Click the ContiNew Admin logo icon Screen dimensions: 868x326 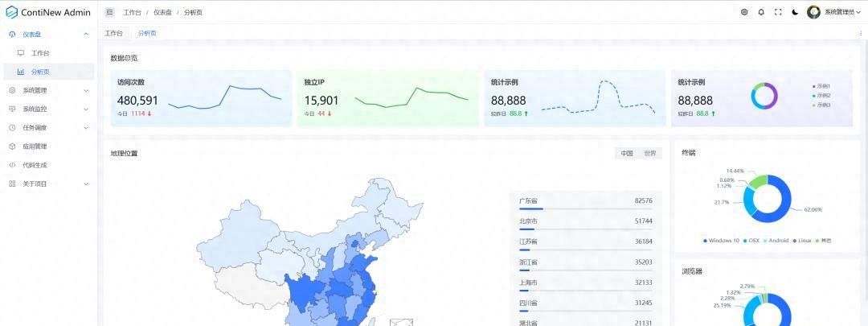[x=11, y=12]
